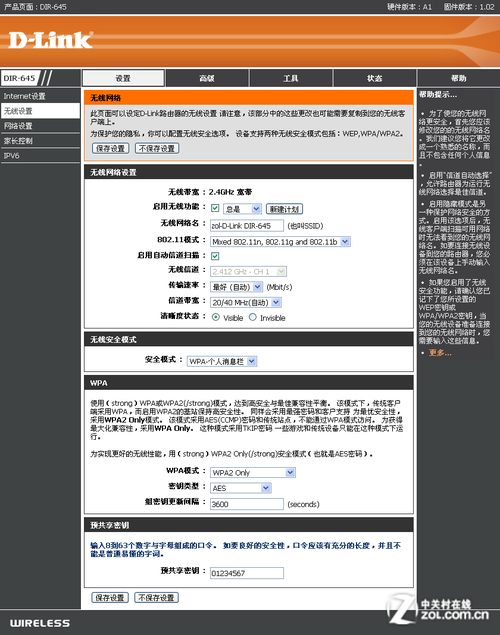Click the 更多... help link
This screenshot has width=500, height=635.
click(x=440, y=353)
